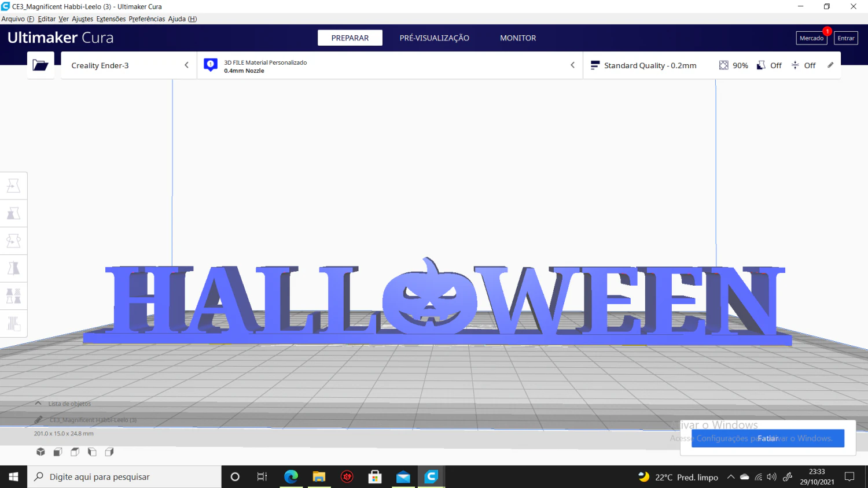Click the Entrar sign-in button

[x=846, y=38]
